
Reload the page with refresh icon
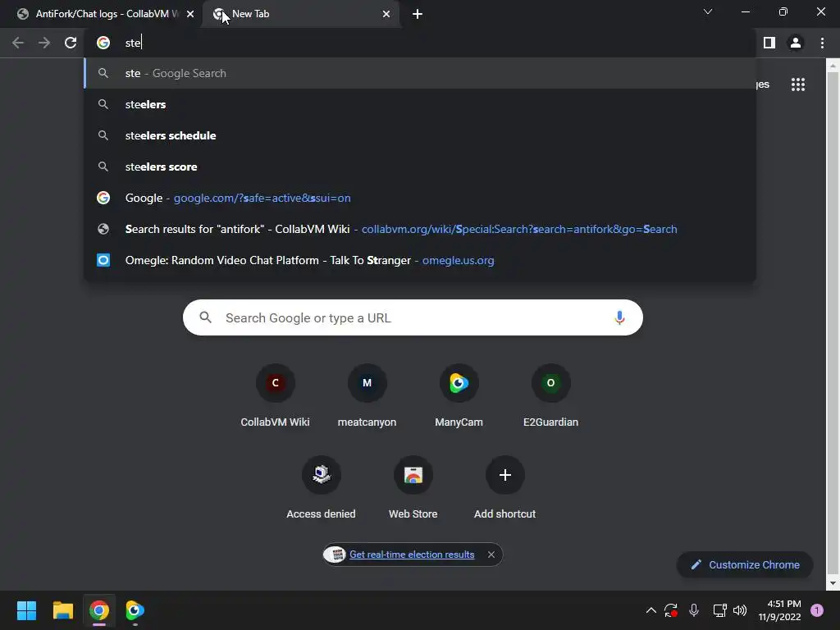[71, 43]
